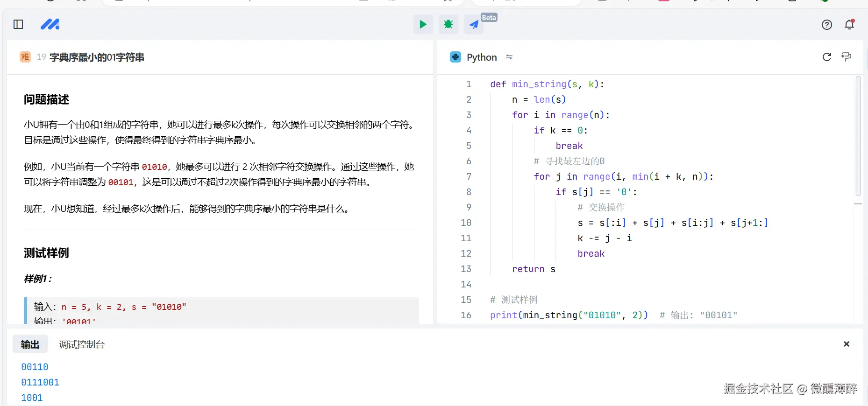Click the Beta paper-plane submit icon
The image size is (868, 406).
coord(474,24)
